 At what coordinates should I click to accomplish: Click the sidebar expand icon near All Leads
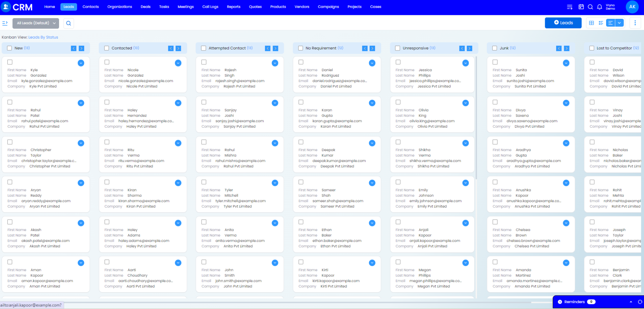(x=5, y=23)
